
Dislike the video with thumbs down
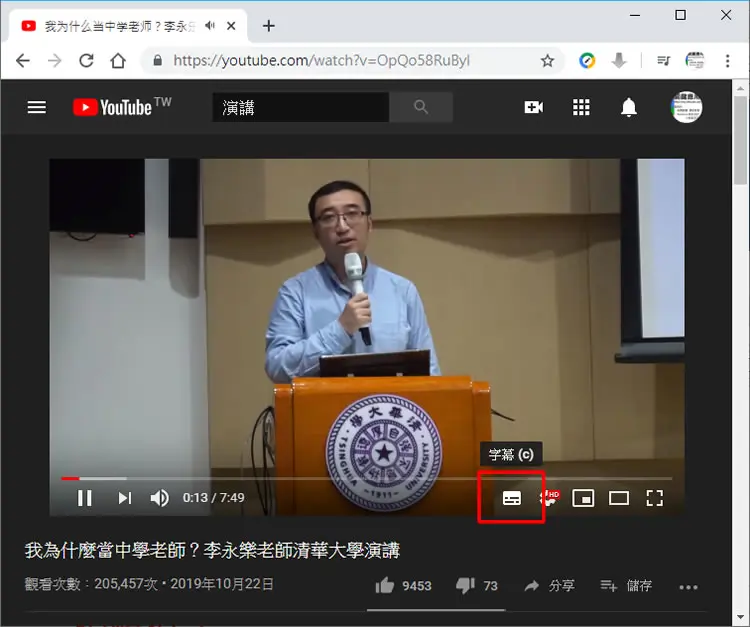coord(465,585)
